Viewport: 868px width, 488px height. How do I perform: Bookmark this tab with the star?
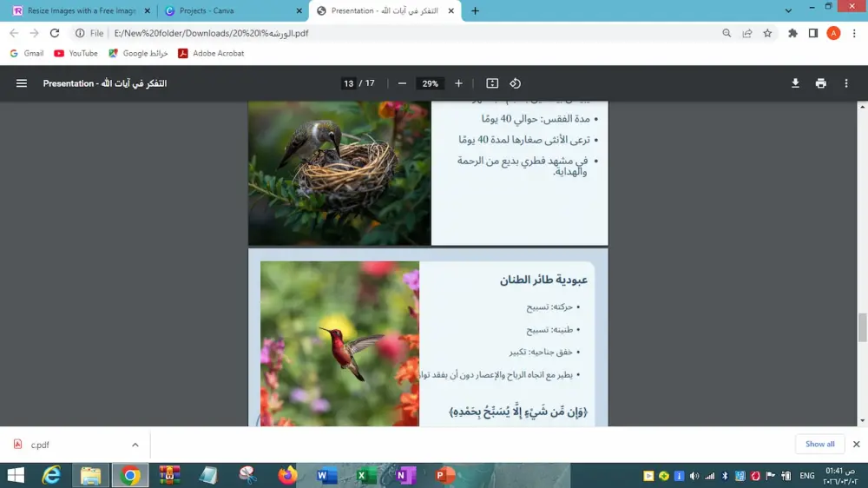(767, 33)
